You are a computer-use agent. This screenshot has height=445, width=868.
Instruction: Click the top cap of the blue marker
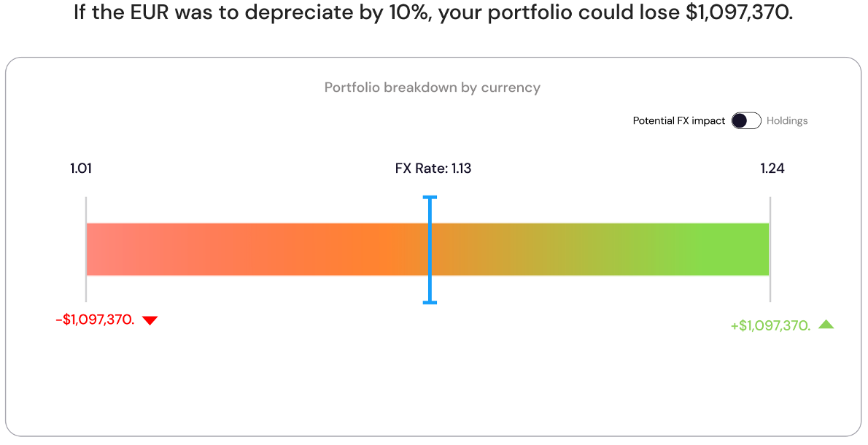[x=430, y=197]
